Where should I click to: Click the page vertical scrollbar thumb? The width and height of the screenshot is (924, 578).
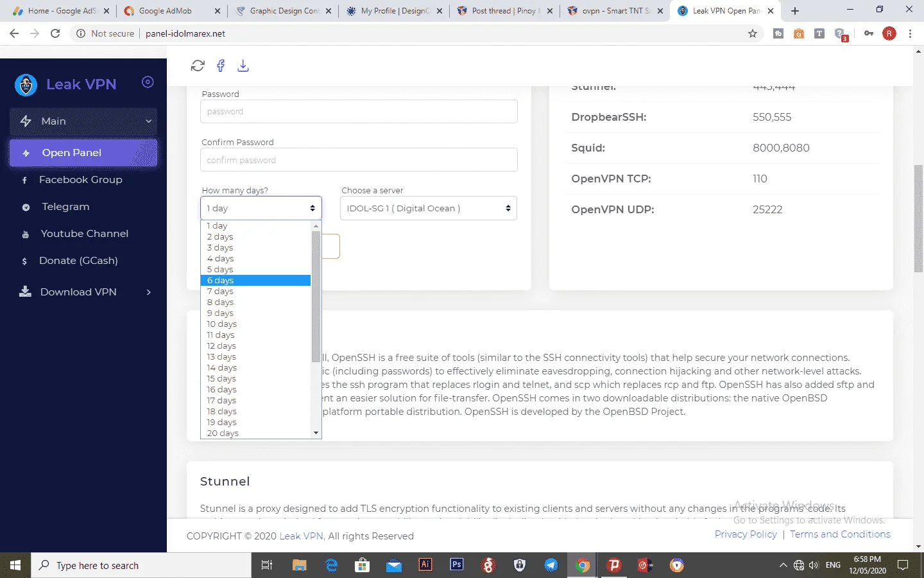click(918, 218)
